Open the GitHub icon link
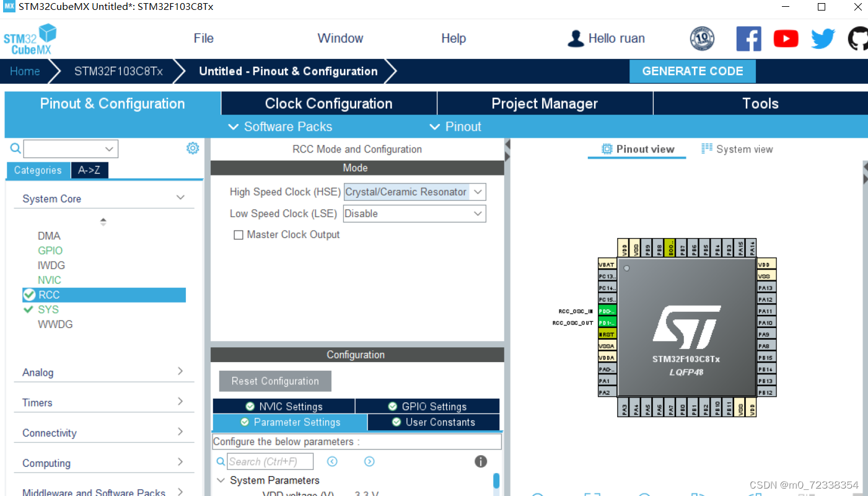This screenshot has height=496, width=868. click(x=858, y=38)
